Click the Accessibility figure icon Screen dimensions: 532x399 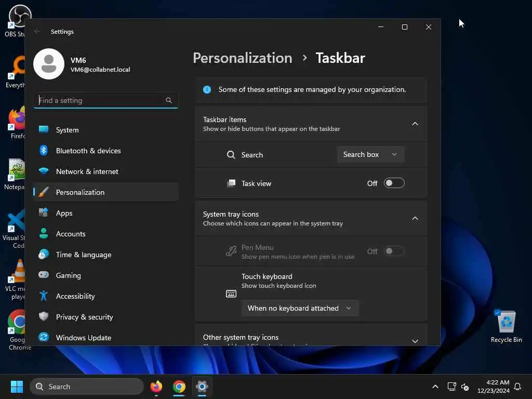[44, 296]
